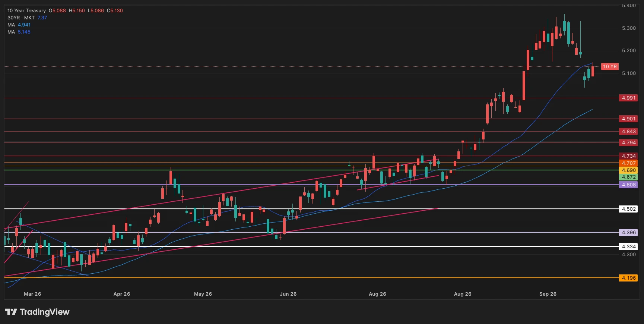Image resolution: width=644 pixels, height=324 pixels.
Task: Select the 4.843 price level label
Action: [628, 131]
